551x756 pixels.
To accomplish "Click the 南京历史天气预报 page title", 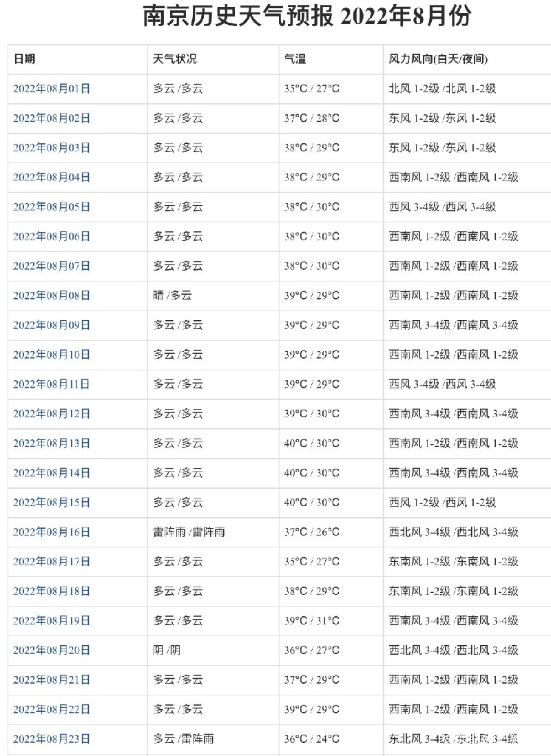I will pos(307,17).
